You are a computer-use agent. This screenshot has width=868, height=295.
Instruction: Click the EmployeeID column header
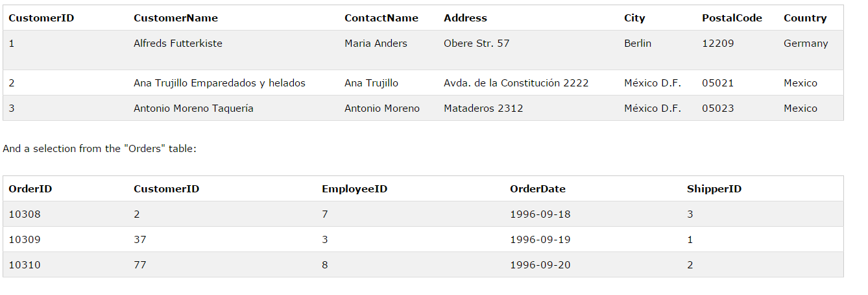[x=354, y=189]
